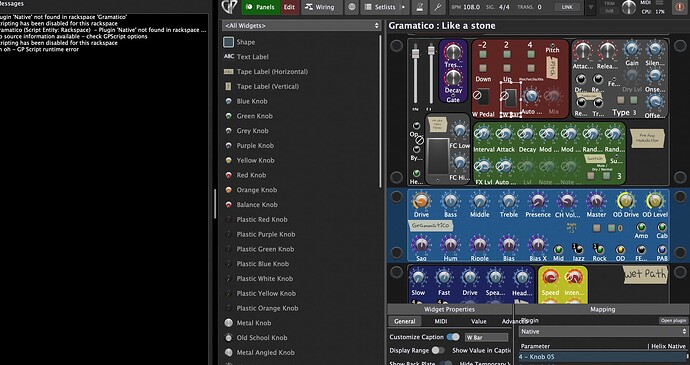Toggle the Display Range switch
The image size is (690, 365).
(x=437, y=350)
